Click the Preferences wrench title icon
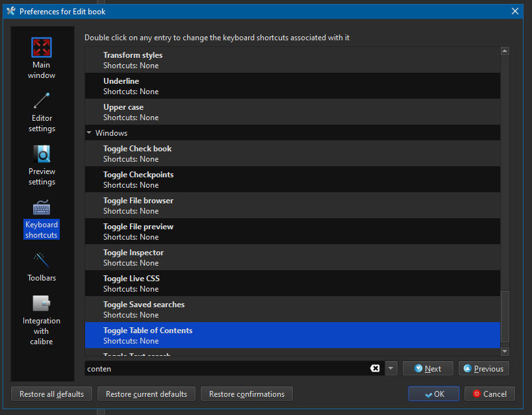The height and width of the screenshot is (415, 532). (10, 11)
